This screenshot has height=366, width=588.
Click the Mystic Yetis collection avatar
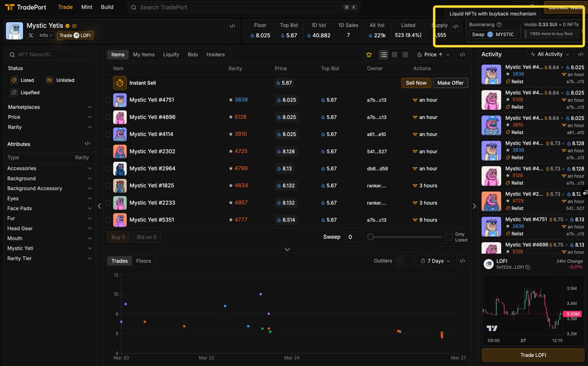coord(14,30)
